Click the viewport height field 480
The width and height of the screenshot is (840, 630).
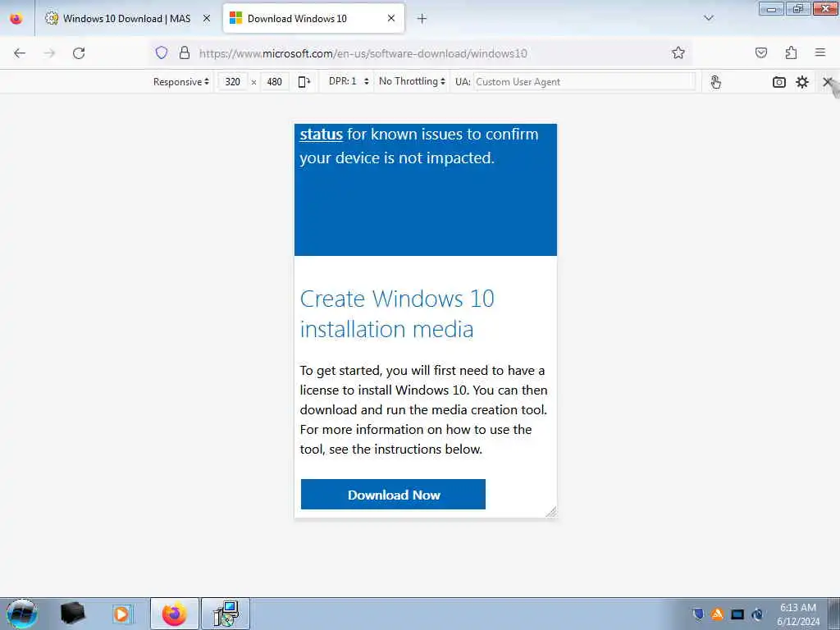pyautogui.click(x=274, y=82)
